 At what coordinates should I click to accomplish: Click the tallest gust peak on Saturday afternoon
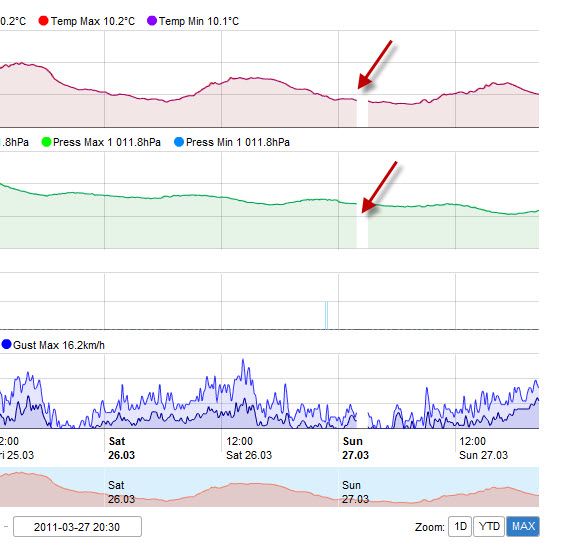click(x=243, y=361)
